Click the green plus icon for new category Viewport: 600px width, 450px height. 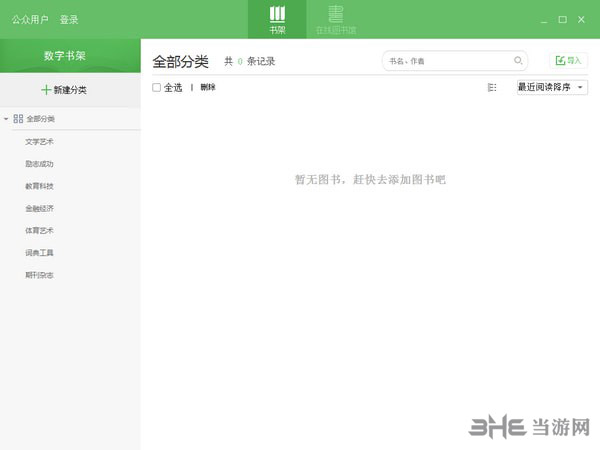pos(46,90)
